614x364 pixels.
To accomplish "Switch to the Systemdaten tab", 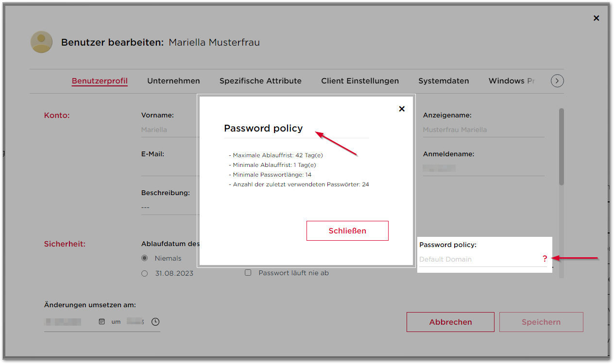I will click(x=443, y=81).
